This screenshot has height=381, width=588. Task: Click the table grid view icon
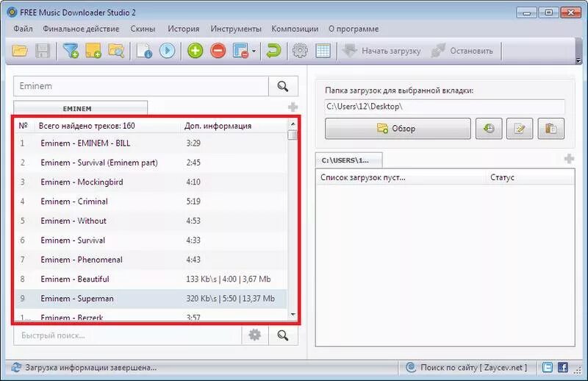click(x=323, y=51)
